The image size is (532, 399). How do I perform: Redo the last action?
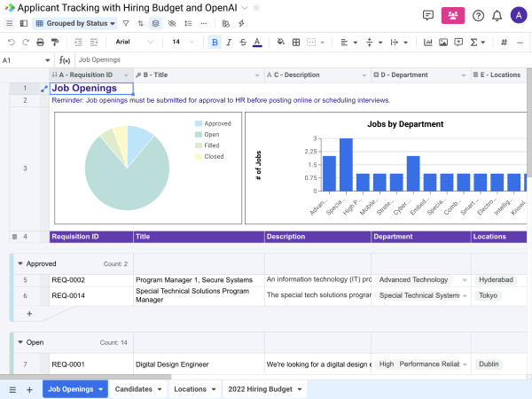pos(26,42)
